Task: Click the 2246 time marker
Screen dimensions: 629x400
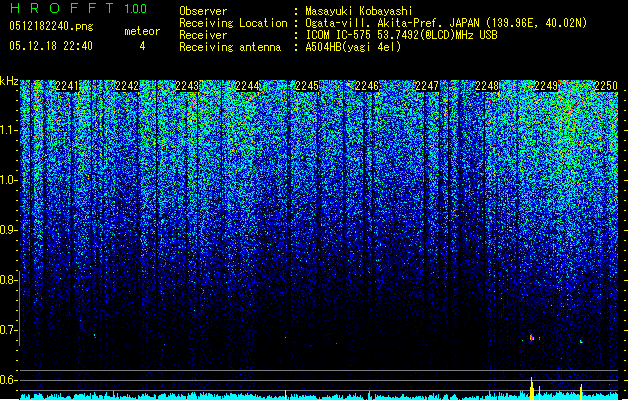Action: pos(367,86)
